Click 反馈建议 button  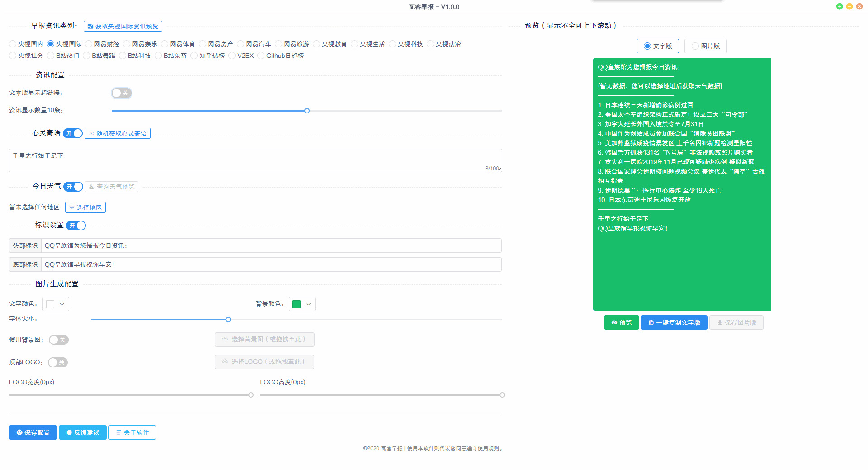pyautogui.click(x=83, y=432)
